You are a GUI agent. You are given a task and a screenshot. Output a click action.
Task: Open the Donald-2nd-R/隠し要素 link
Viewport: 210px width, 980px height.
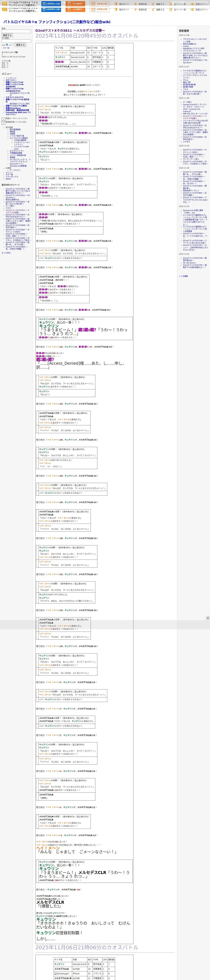tap(193, 210)
